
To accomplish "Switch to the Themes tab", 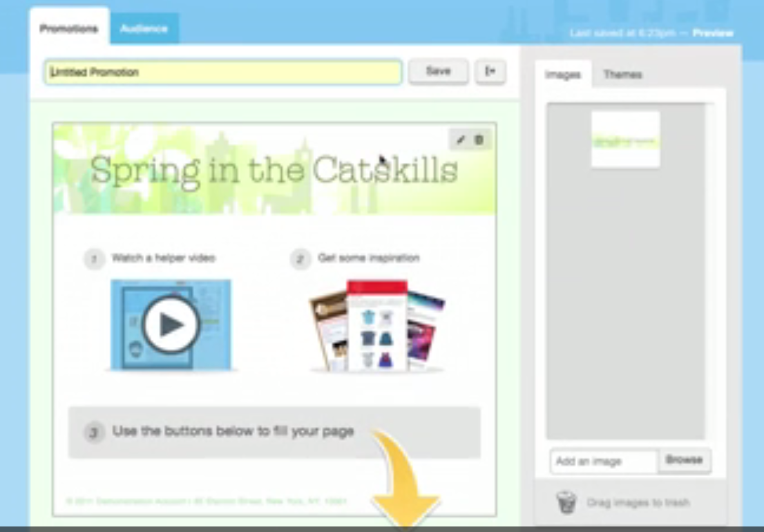I will 622,75.
